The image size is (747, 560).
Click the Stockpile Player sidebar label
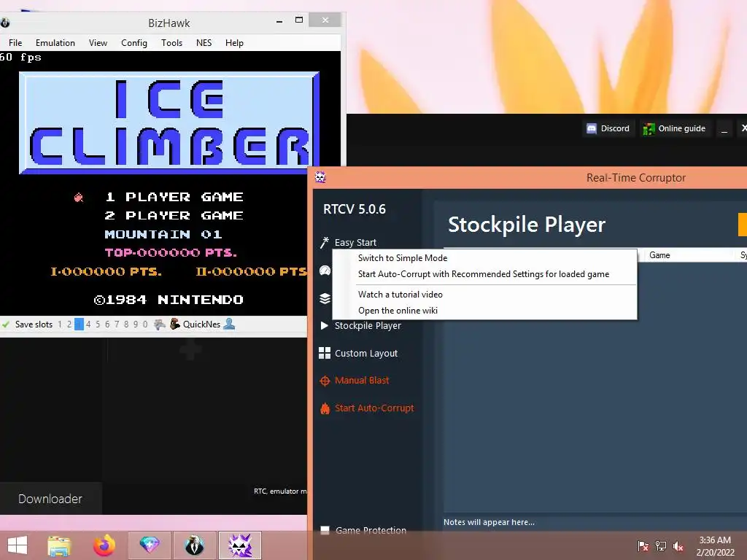368,326
